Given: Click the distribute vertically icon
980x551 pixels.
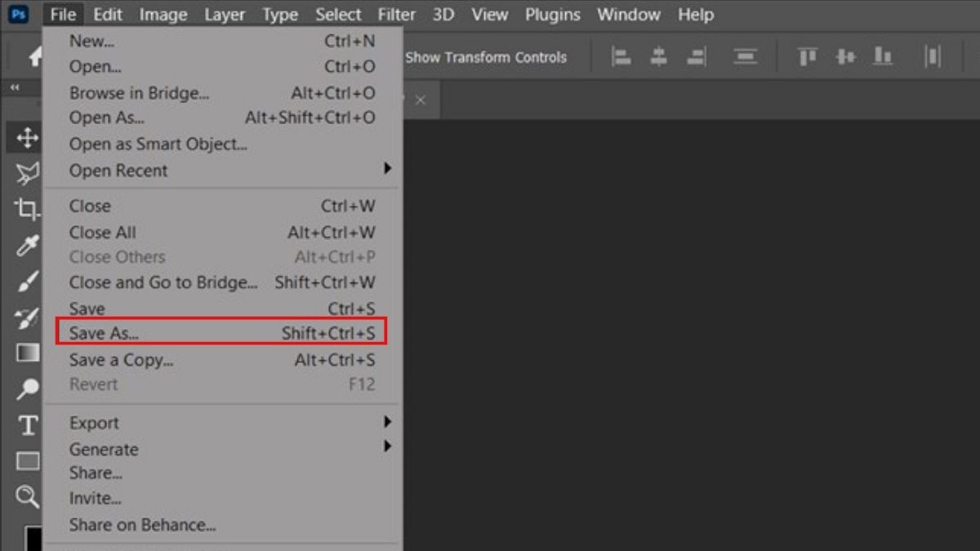Looking at the screenshot, I should click(x=744, y=56).
